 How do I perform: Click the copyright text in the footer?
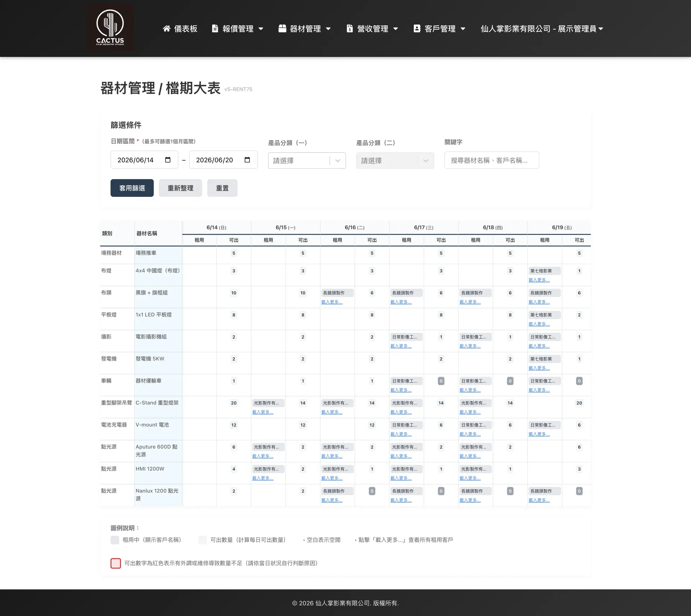345,603
